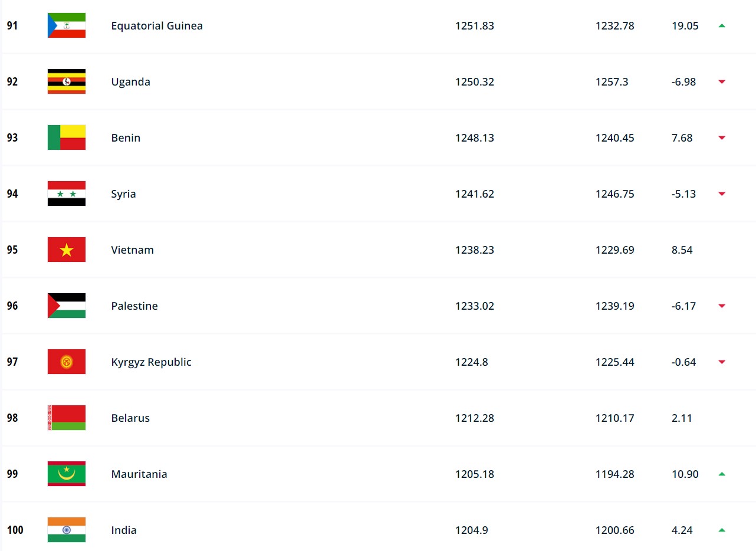
Task: Click the Uganda flag icon
Action: (x=67, y=81)
